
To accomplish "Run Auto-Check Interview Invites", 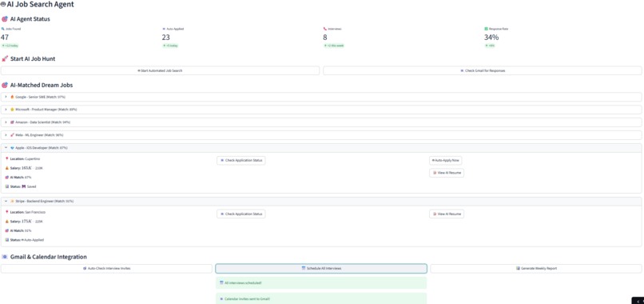I will tap(107, 268).
